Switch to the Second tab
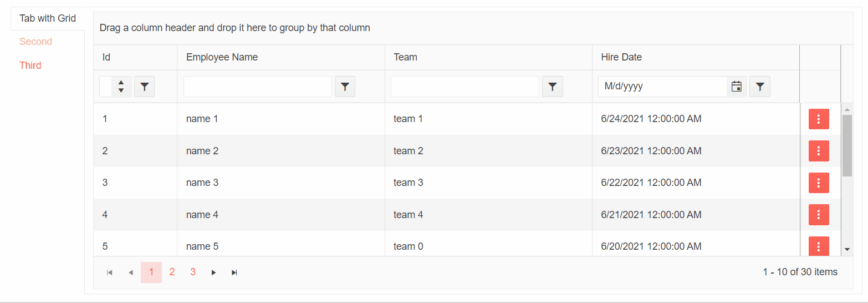868x303 pixels. coord(35,42)
